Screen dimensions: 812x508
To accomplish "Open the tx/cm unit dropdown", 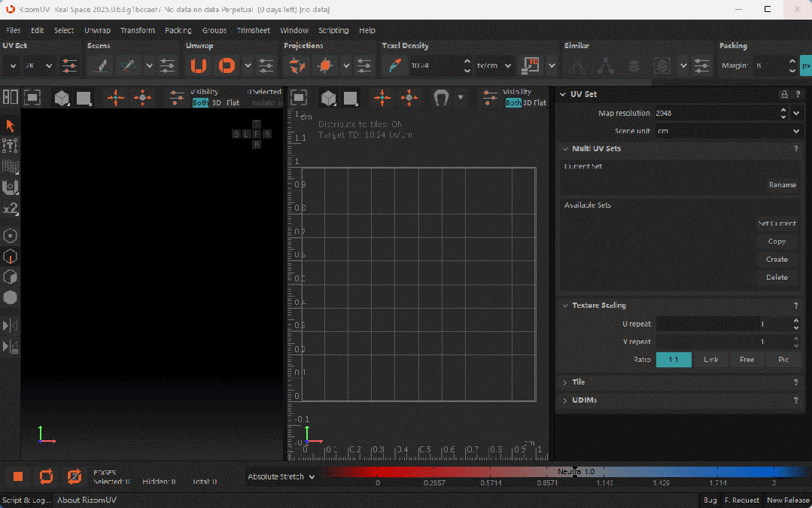I will click(494, 65).
